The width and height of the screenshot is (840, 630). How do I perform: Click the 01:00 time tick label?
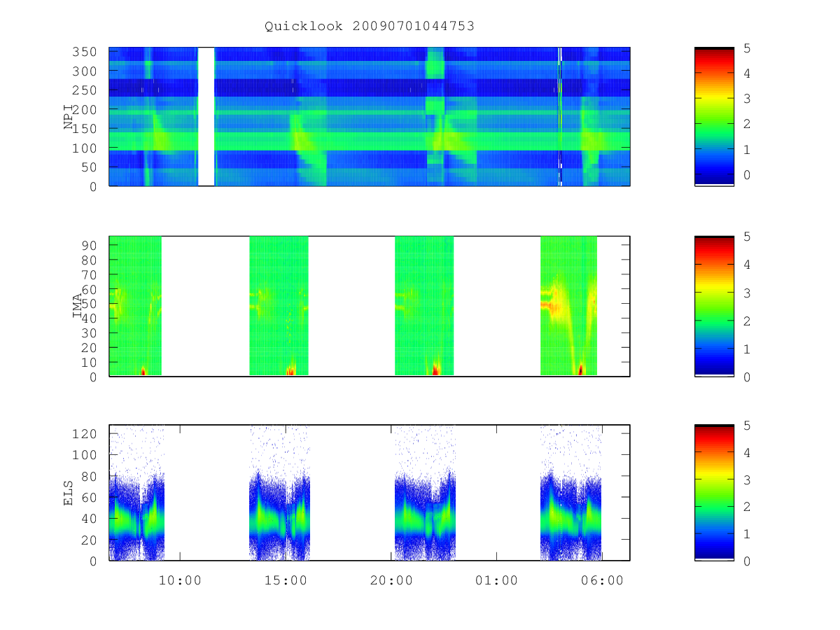(497, 580)
